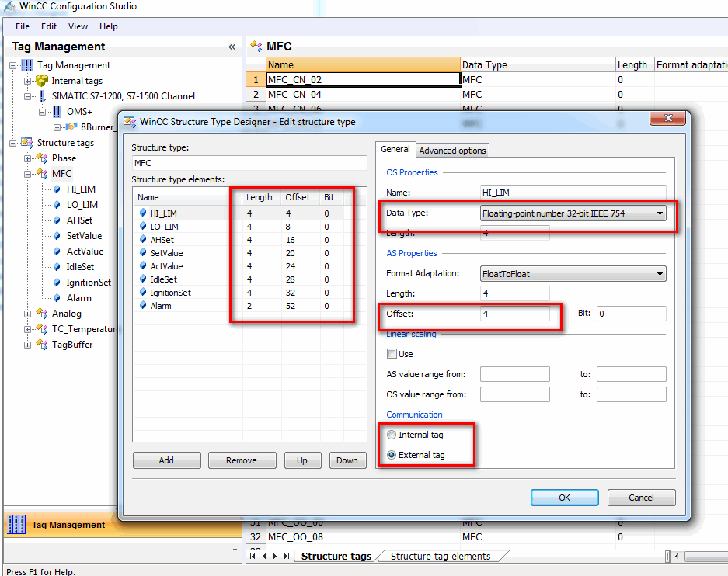
Task: Expand the Phase node
Action: [x=28, y=158]
